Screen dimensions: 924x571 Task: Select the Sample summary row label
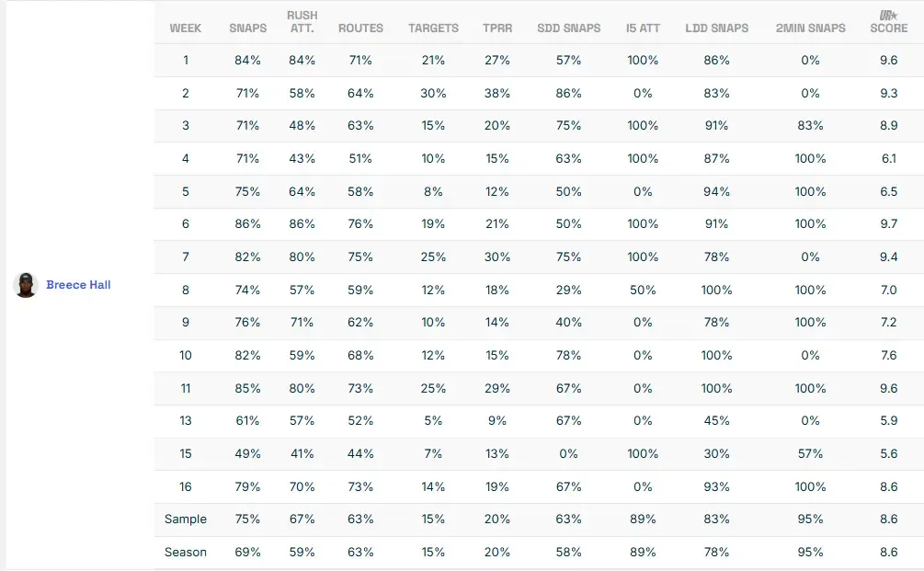coord(186,519)
